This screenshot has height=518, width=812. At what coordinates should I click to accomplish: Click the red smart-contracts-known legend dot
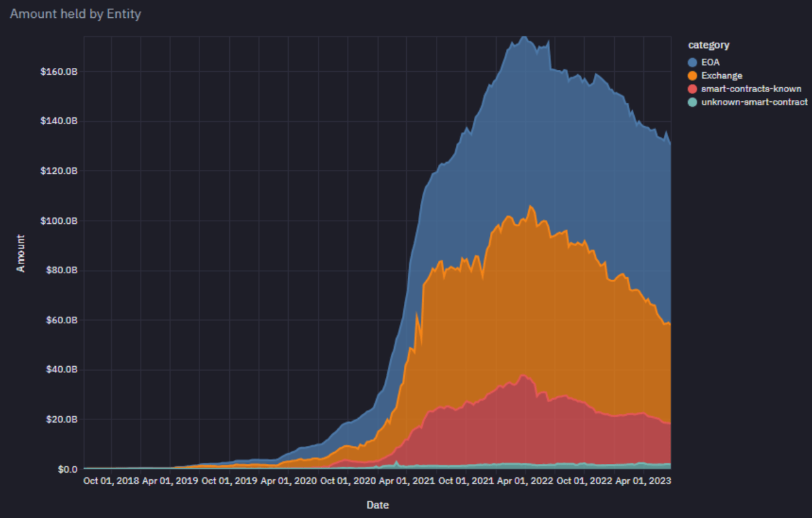693,89
